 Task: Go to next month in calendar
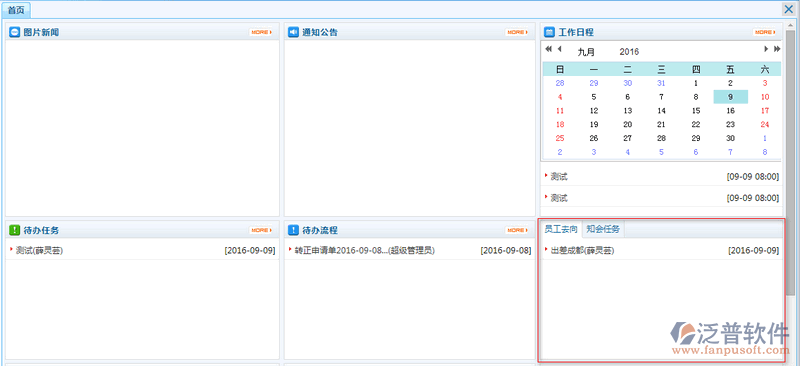pos(766,49)
